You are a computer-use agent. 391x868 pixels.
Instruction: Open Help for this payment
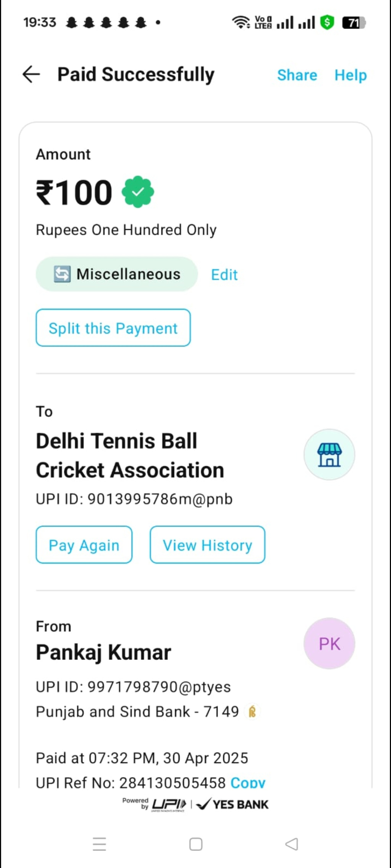coord(351,75)
